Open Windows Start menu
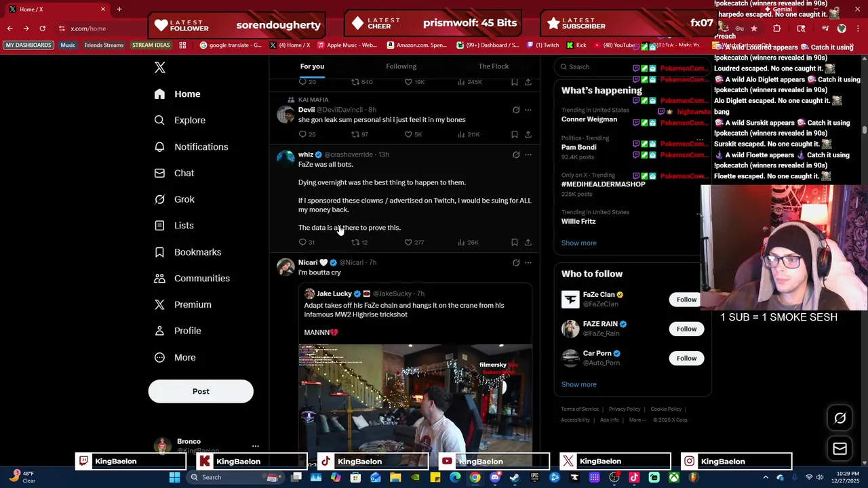 [174, 477]
